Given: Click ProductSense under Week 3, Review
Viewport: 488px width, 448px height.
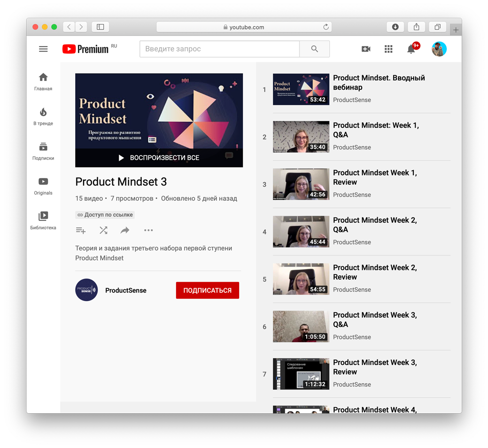Looking at the screenshot, I should pos(352,385).
